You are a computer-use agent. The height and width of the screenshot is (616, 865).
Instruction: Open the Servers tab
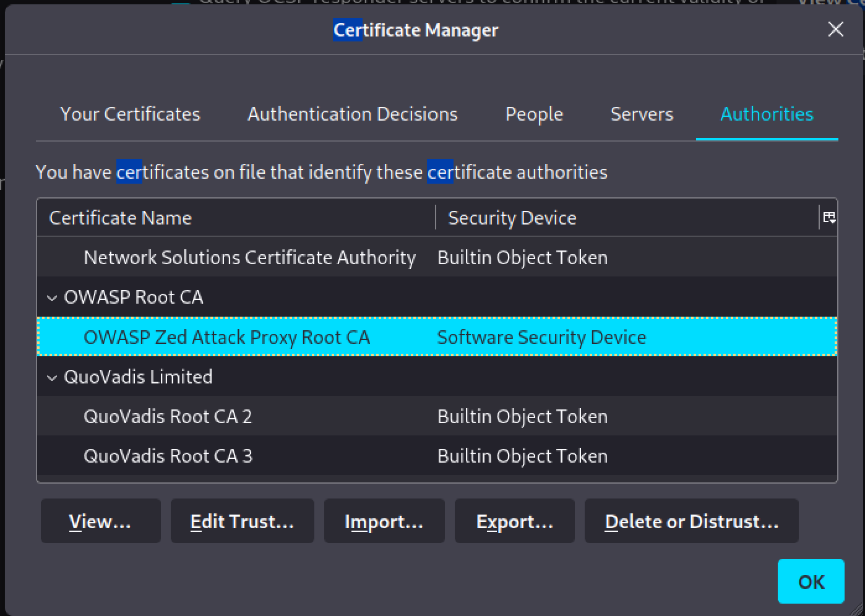click(x=642, y=114)
